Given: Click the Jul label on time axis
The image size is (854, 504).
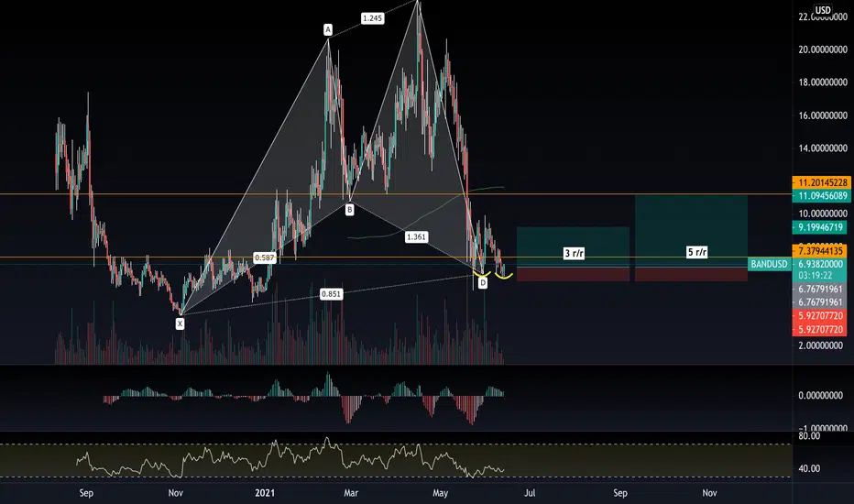Looking at the screenshot, I should point(530,493).
